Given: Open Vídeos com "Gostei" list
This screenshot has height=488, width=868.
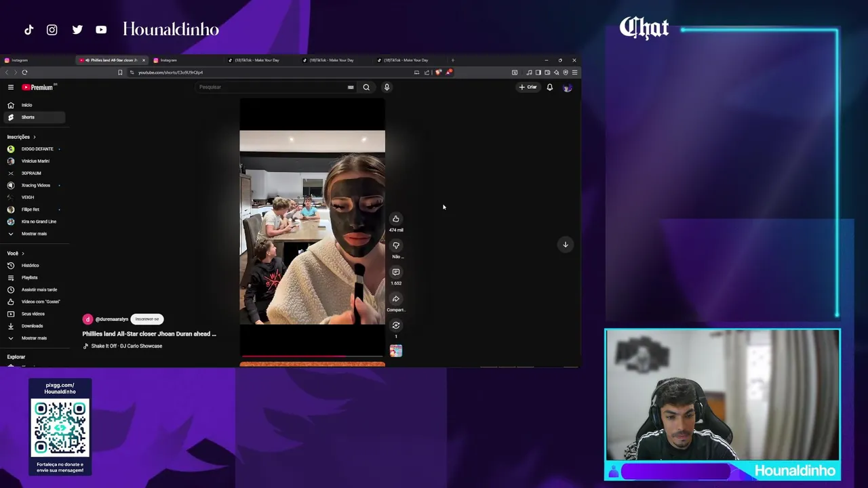Looking at the screenshot, I should click(x=34, y=302).
